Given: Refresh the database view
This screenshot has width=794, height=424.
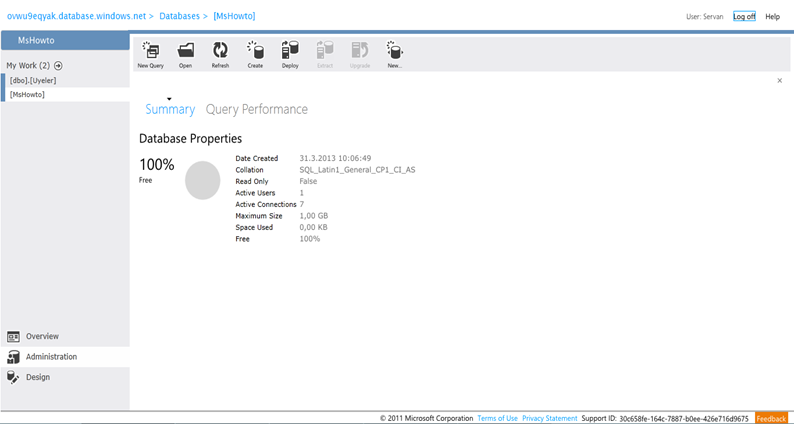Looking at the screenshot, I should (x=220, y=51).
